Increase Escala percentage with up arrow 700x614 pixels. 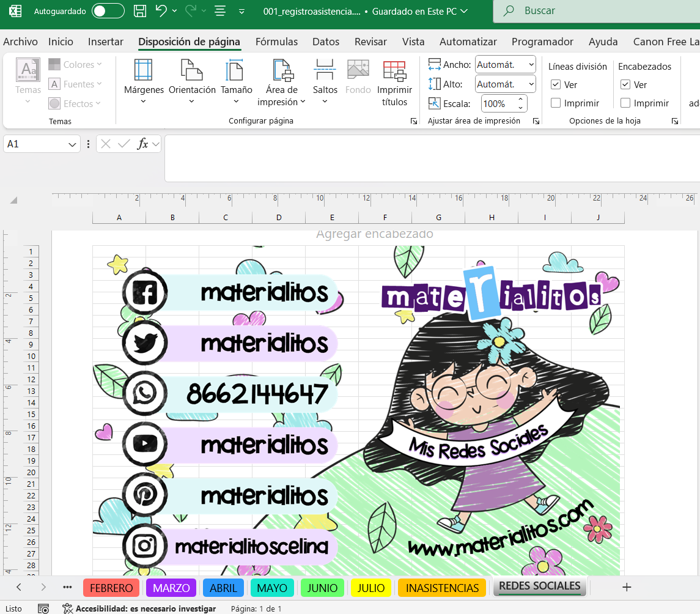(521, 100)
